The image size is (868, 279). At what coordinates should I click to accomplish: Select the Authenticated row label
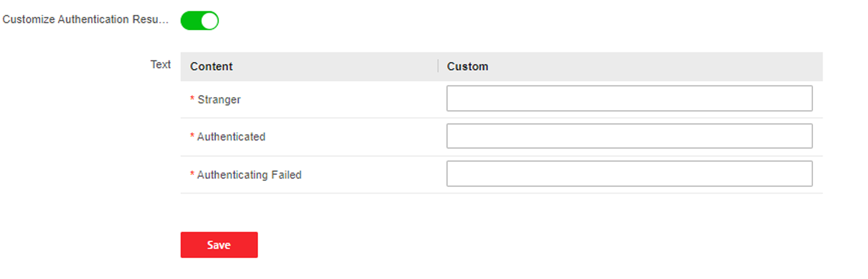[x=231, y=137]
